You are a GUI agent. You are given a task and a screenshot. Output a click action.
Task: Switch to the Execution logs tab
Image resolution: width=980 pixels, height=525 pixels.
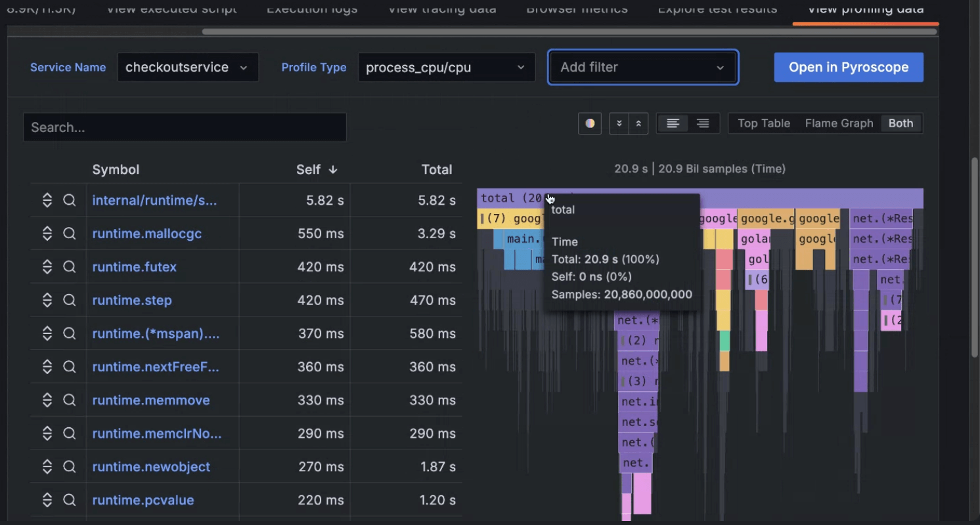311,9
